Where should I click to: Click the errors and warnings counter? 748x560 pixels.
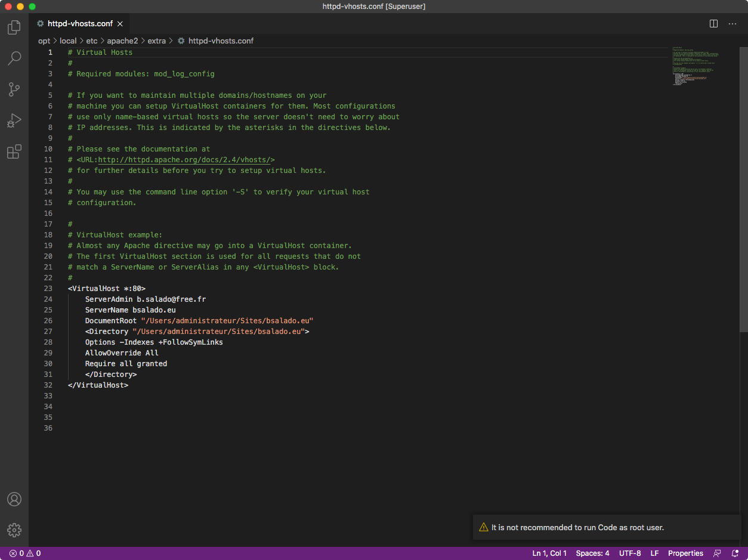[25, 553]
